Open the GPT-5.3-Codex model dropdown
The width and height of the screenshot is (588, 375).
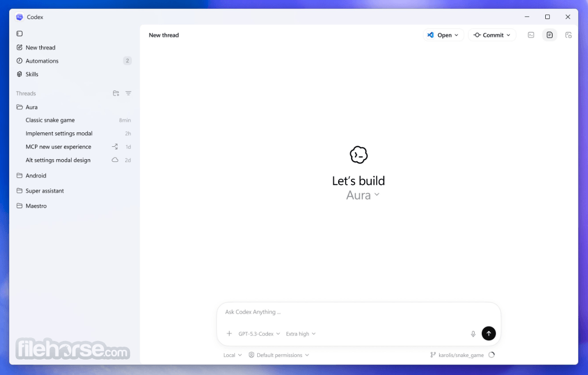tap(259, 334)
